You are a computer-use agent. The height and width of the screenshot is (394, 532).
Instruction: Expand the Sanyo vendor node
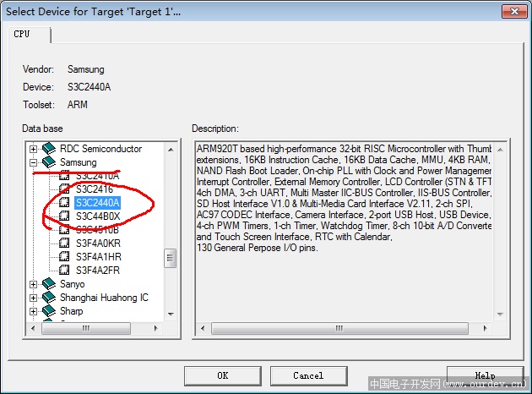33,284
